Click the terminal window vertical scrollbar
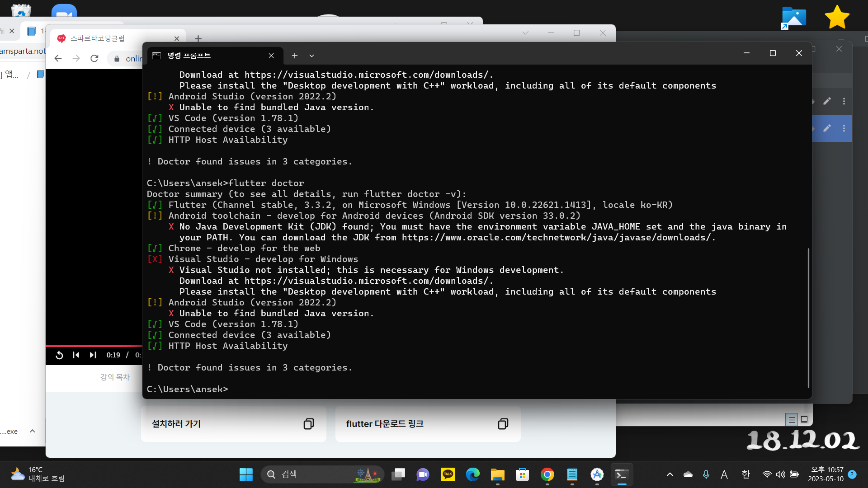868x488 pixels. pyautogui.click(x=808, y=318)
